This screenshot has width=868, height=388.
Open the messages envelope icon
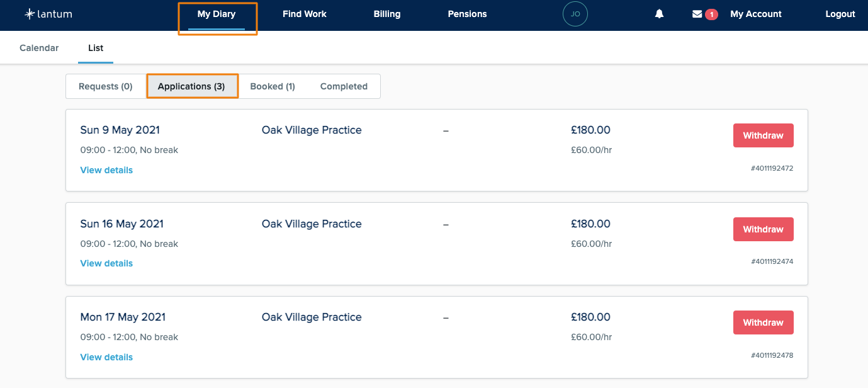coord(697,14)
